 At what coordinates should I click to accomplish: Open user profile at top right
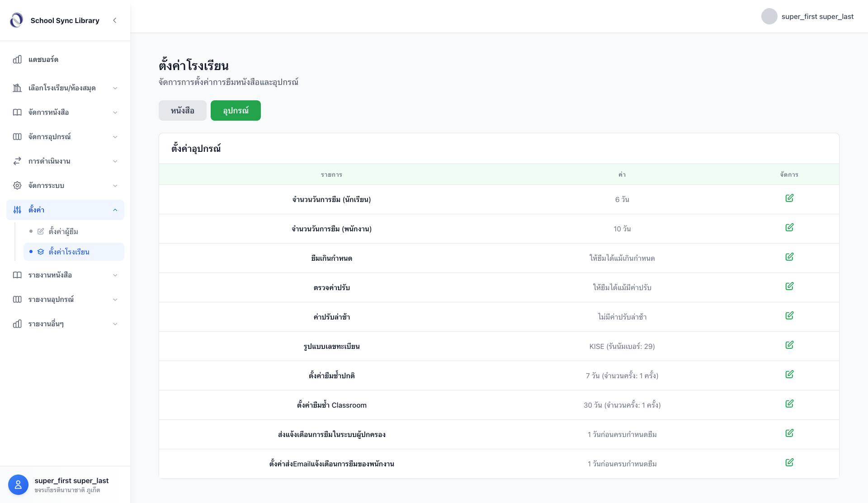pyautogui.click(x=807, y=17)
